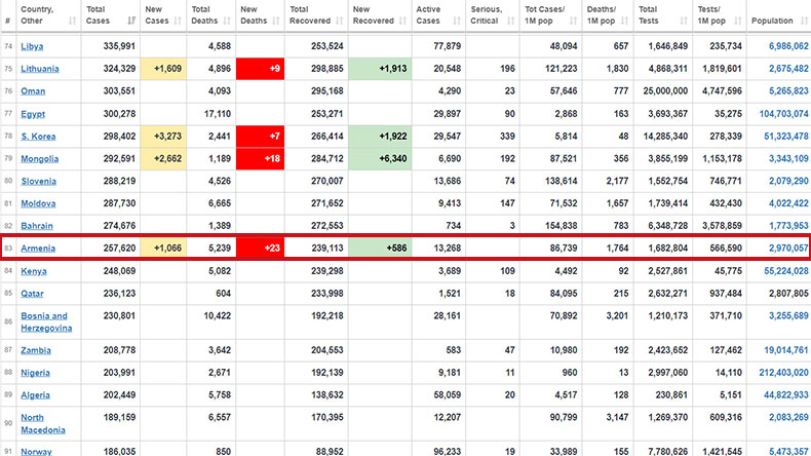Select Armenia new cases cell +1,066
This screenshot has height=456, width=811.
(x=163, y=248)
